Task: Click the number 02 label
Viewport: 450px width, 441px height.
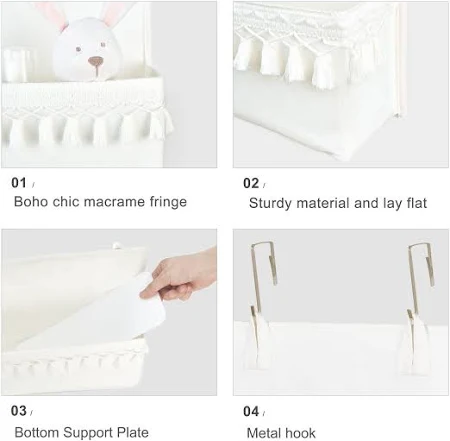Action: click(251, 183)
